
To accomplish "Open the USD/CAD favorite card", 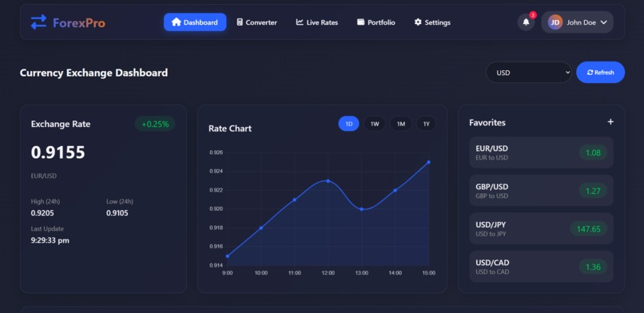I will [x=541, y=267].
